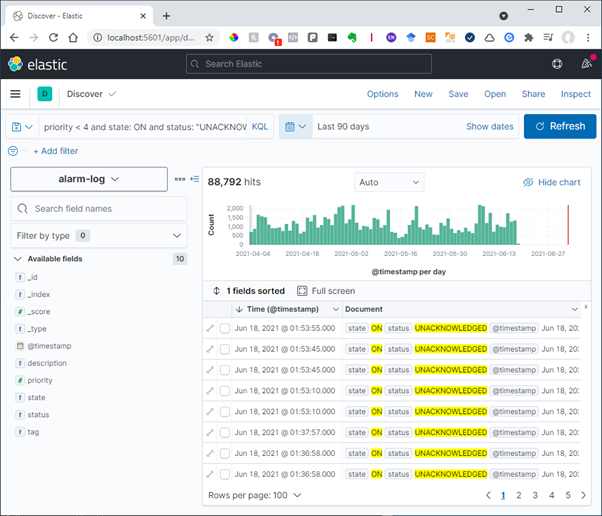This screenshot has width=602, height=516.
Task: Open the newsfeed icon in header
Action: [x=586, y=64]
